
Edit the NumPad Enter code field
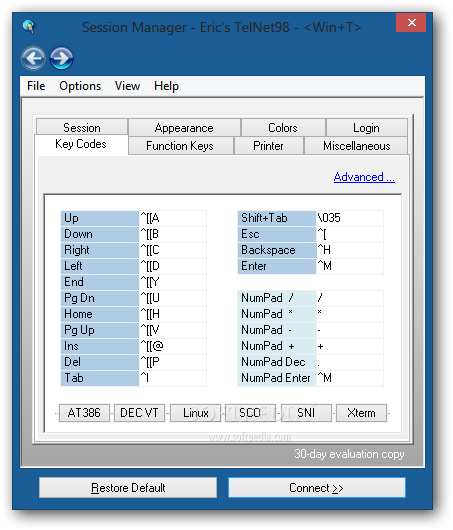(x=350, y=378)
